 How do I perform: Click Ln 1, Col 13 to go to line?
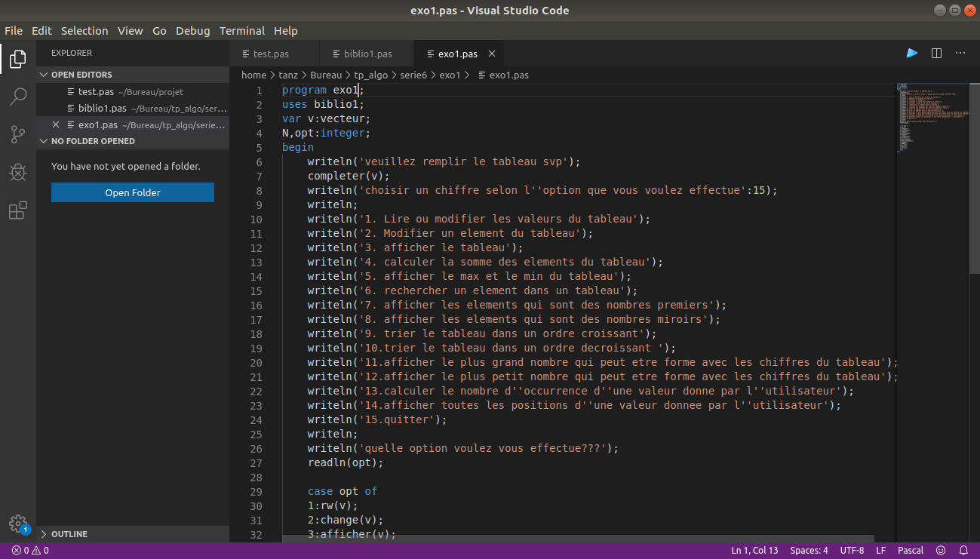click(754, 551)
